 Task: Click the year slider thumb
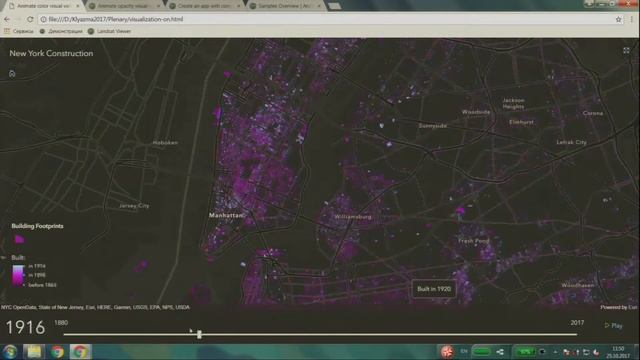(199, 334)
